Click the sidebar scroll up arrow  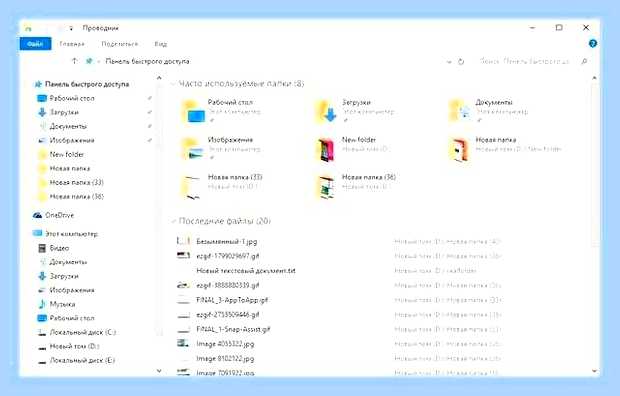point(159,78)
